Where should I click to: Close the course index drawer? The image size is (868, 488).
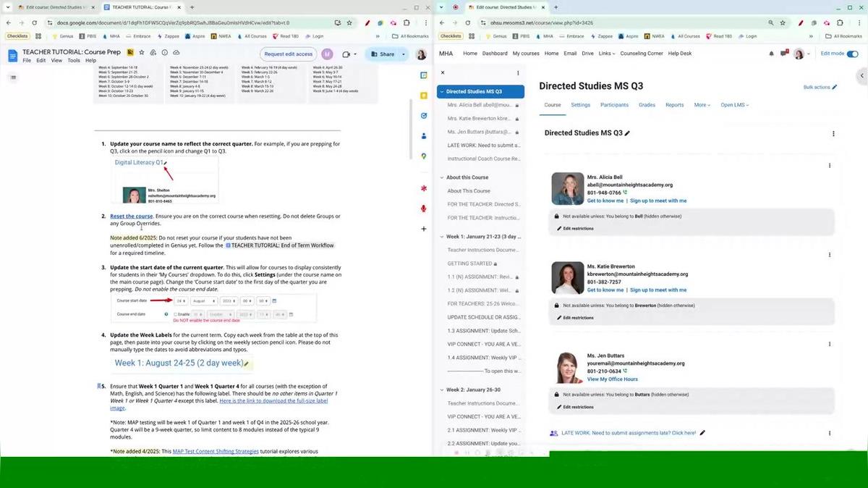point(443,72)
